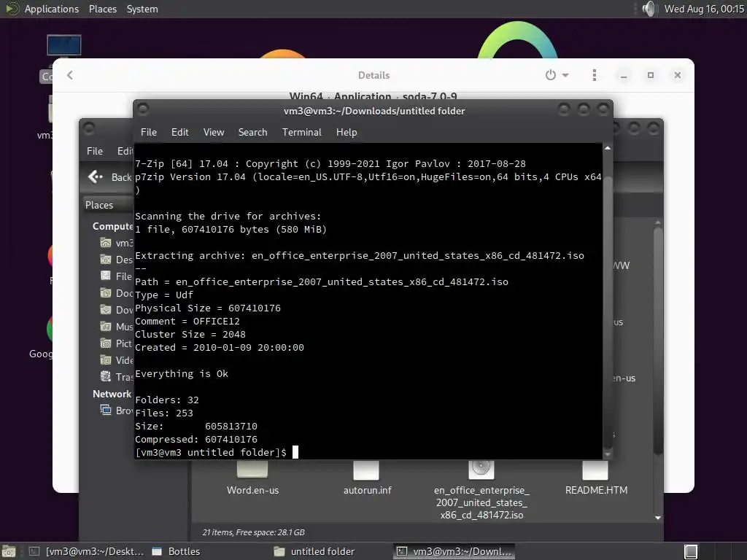
Task: Switch to Bottles taskbar window
Action: click(177, 551)
